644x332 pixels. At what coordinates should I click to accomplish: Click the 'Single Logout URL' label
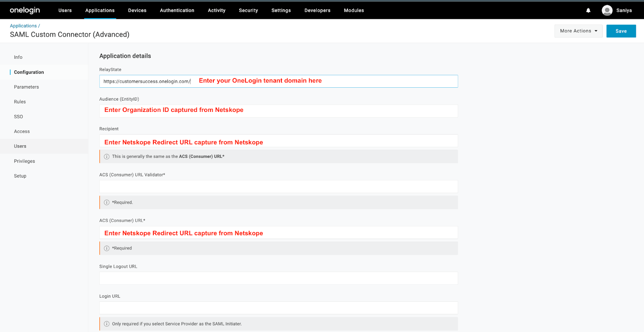pos(118,266)
